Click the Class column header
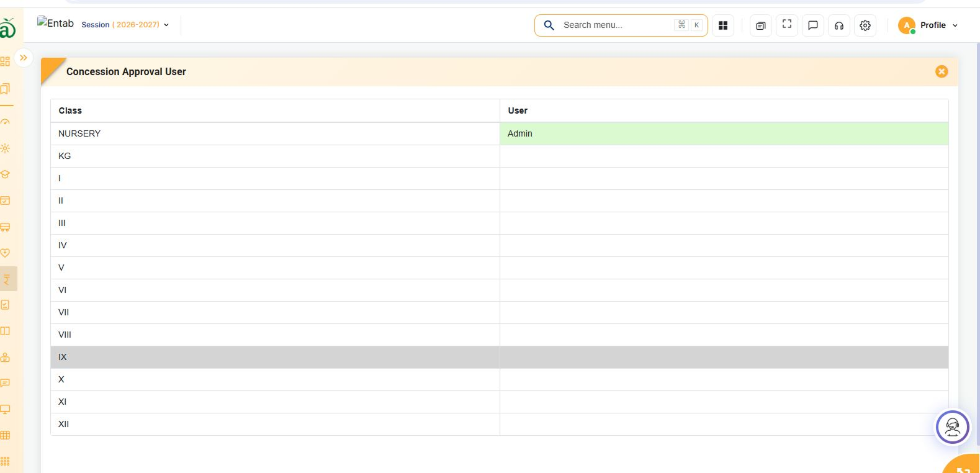 275,110
